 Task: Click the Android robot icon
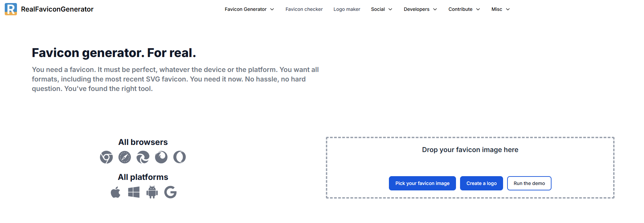click(x=152, y=192)
